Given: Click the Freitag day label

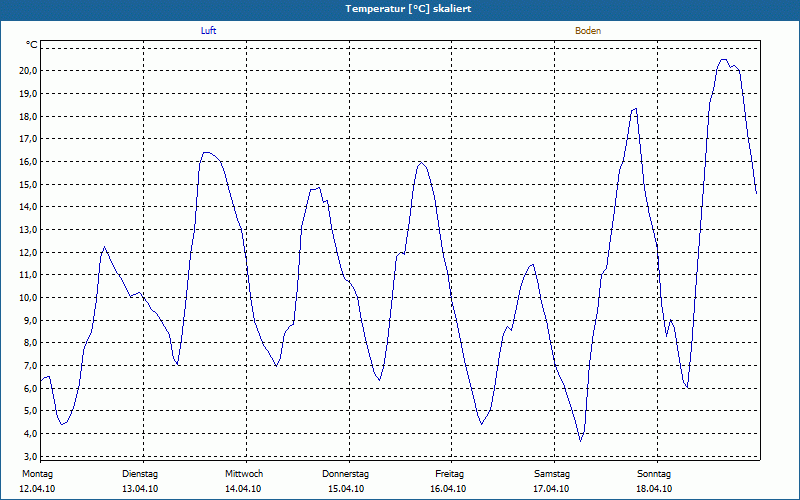Looking at the screenshot, I should click(x=449, y=474).
